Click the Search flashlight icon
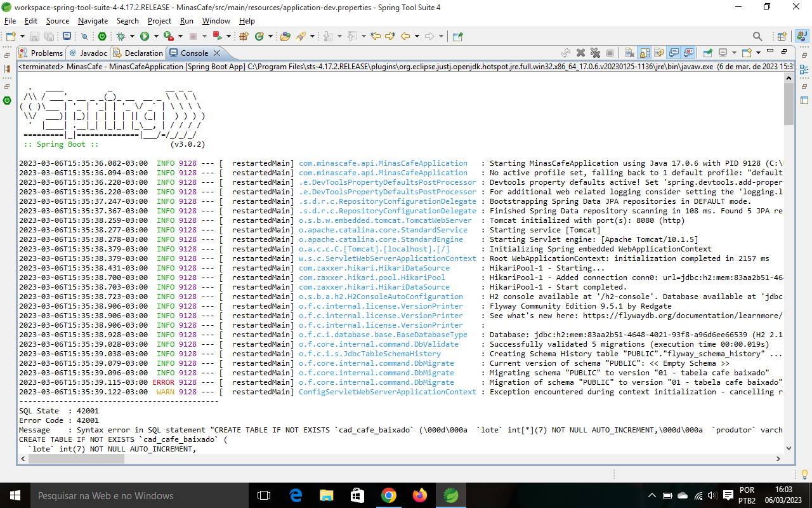 pos(301,36)
